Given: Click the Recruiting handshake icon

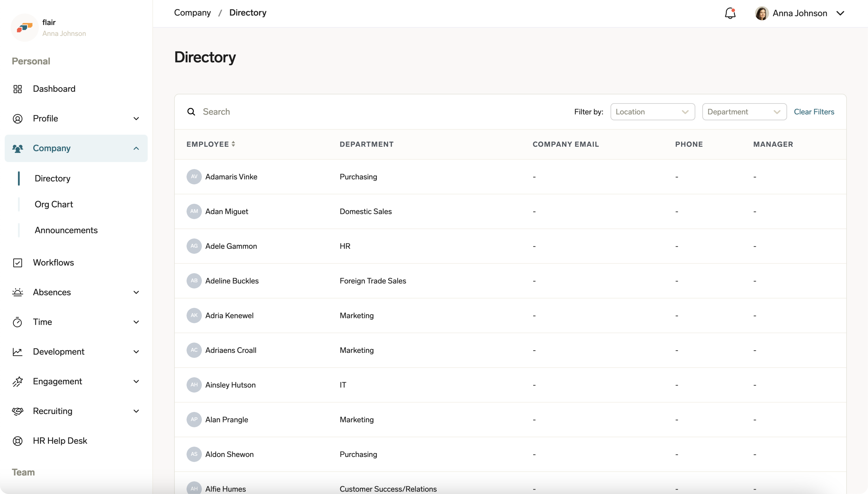Looking at the screenshot, I should (x=18, y=411).
